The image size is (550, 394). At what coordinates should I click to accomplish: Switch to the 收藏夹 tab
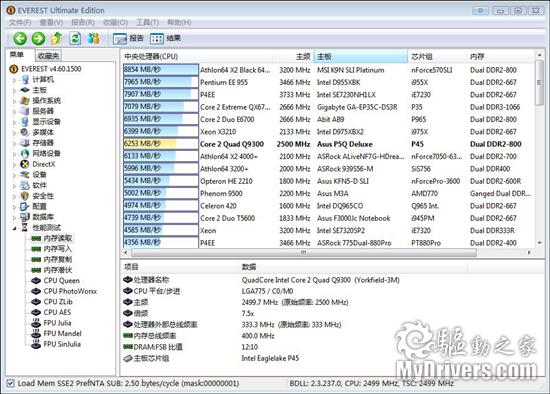click(48, 55)
